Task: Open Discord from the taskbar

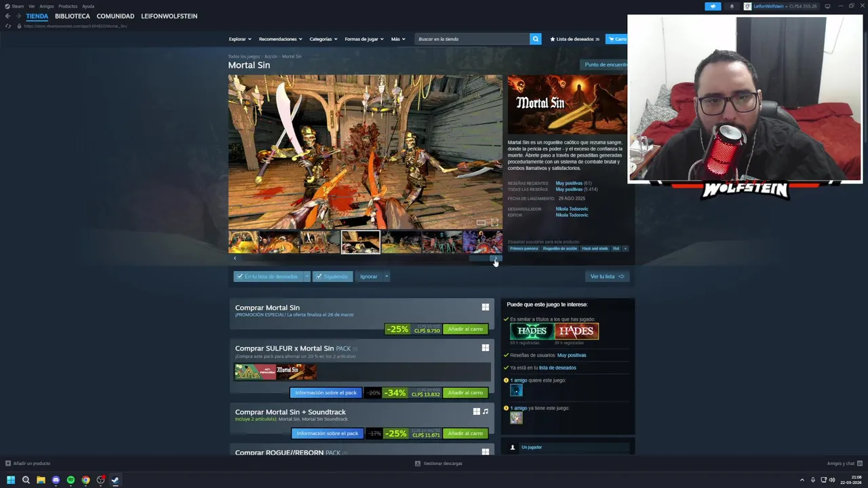Action: click(x=56, y=480)
